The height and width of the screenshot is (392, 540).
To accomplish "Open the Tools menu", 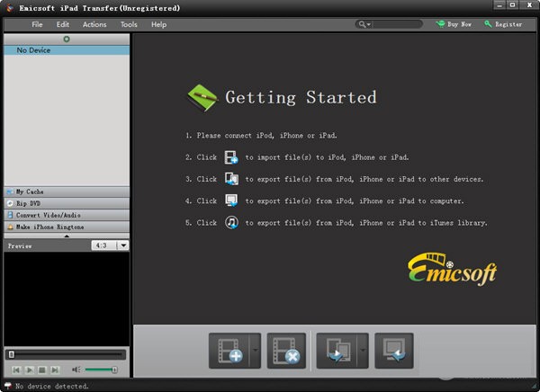I will tap(129, 24).
